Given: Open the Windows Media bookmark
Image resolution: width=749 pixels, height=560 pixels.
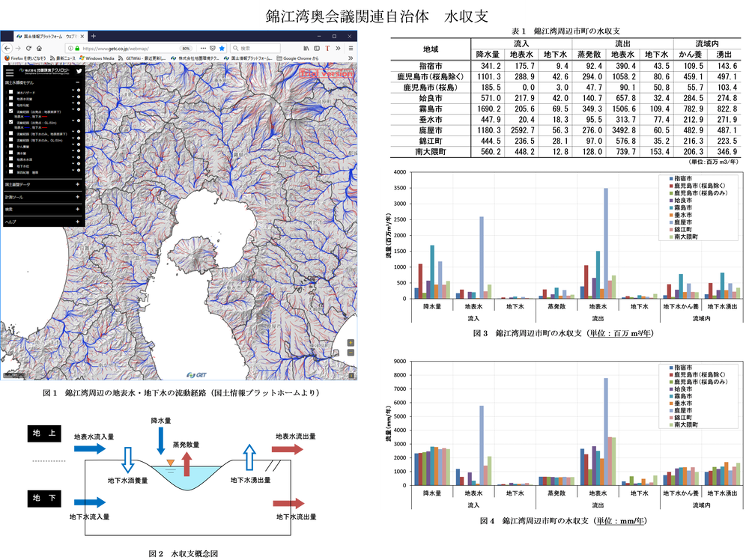Looking at the screenshot, I should 97,58.
